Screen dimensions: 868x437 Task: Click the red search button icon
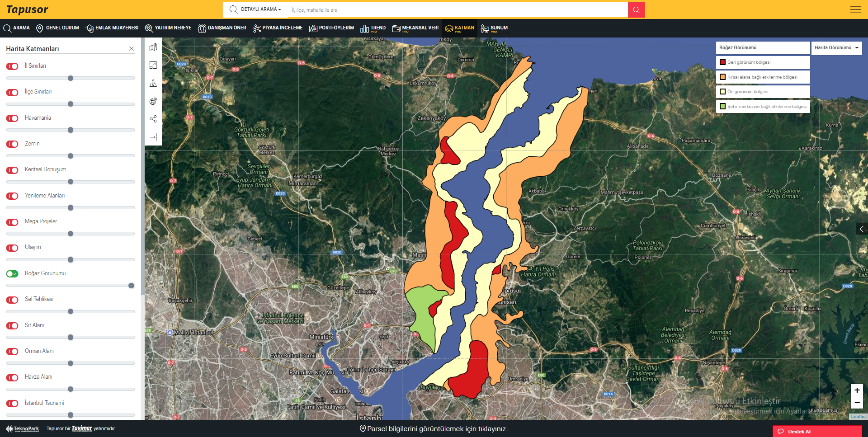click(636, 9)
